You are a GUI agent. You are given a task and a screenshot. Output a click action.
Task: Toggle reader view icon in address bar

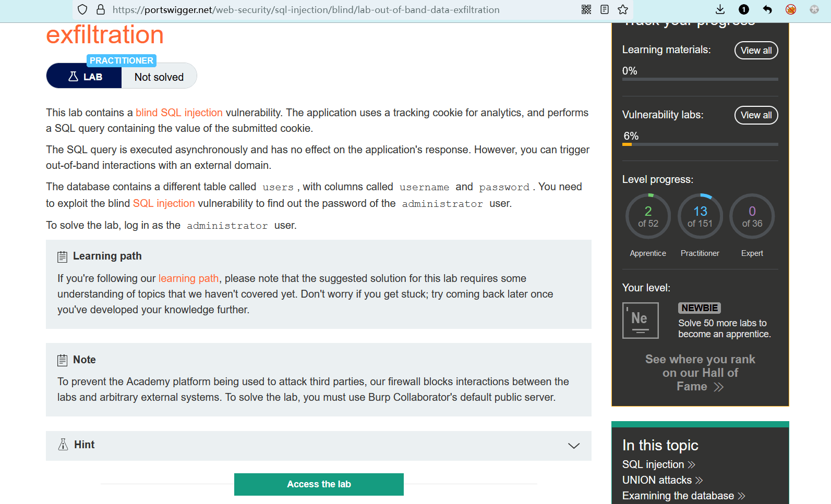tap(605, 9)
